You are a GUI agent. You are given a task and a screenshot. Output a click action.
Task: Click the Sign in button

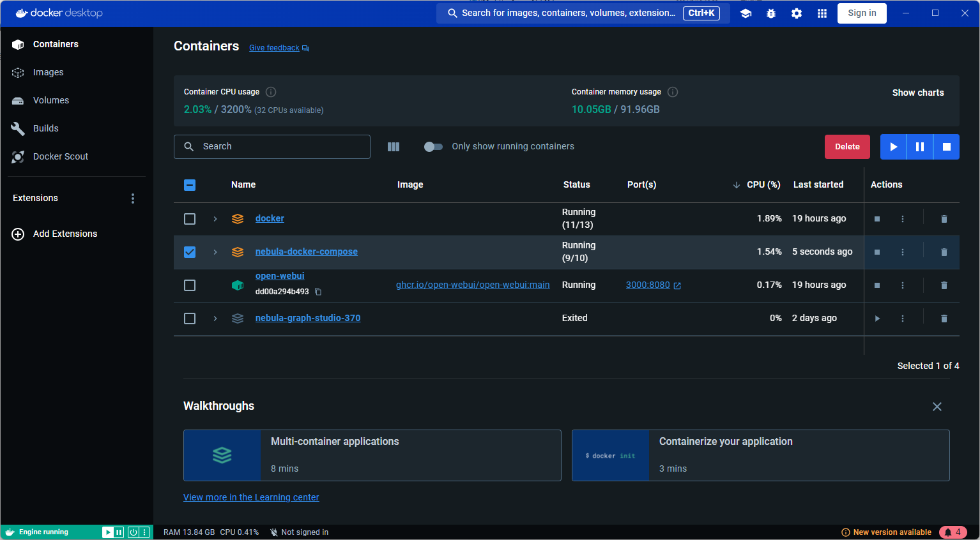(x=862, y=13)
